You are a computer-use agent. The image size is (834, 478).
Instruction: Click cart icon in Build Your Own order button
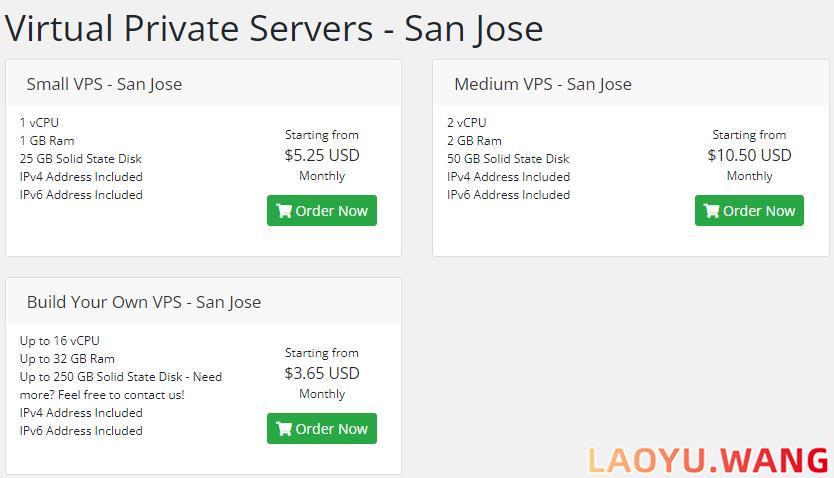pos(284,429)
